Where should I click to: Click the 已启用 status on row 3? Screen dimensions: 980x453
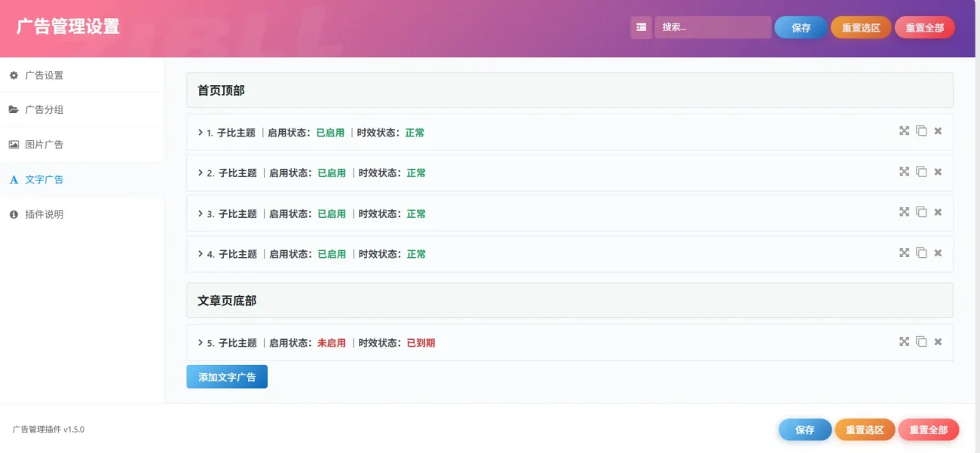coord(332,213)
